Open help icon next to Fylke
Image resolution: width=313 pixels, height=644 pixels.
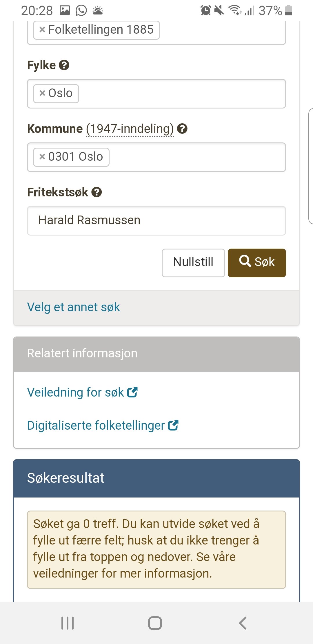(x=64, y=65)
